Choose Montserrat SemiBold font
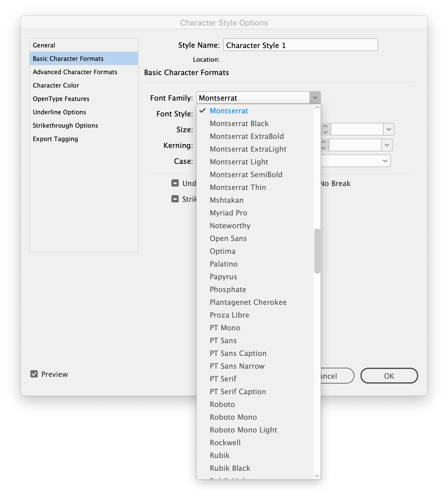448x496 pixels. [x=255, y=175]
